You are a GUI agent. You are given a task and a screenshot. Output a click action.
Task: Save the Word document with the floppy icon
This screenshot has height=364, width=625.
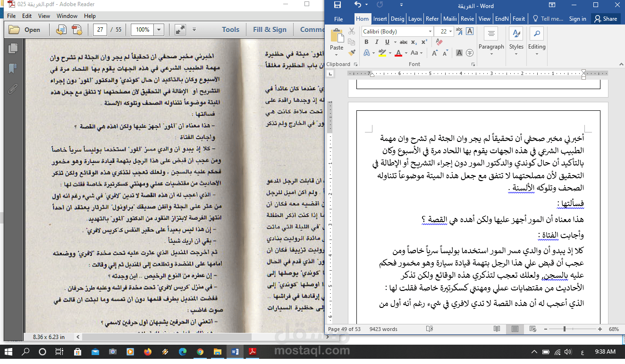[337, 5]
